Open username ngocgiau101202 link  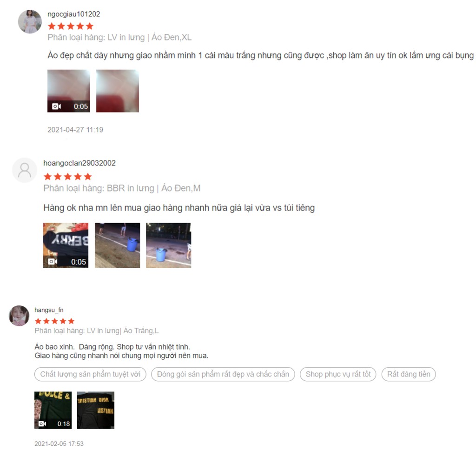pyautogui.click(x=74, y=14)
